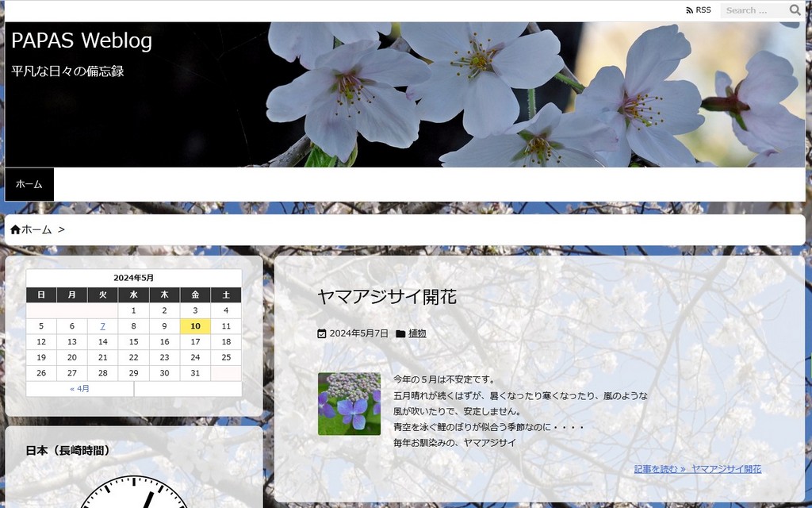
Task: Click the 2024年5月 calendar caption
Action: [133, 278]
